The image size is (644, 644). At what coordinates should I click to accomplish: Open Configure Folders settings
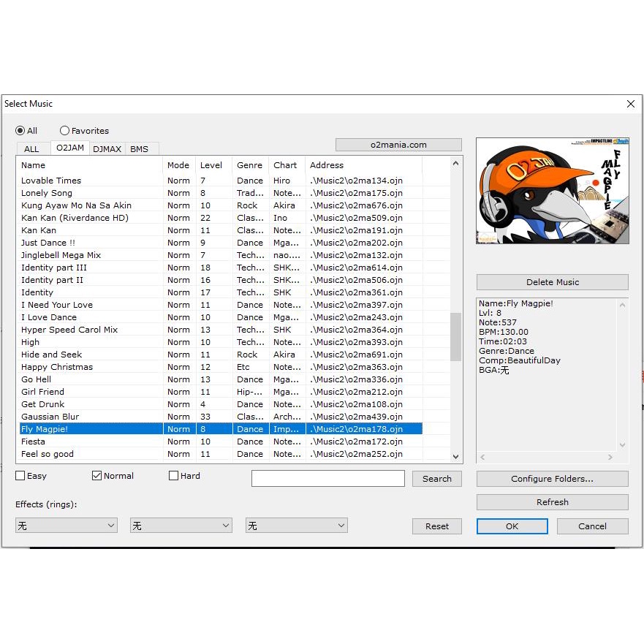point(552,479)
